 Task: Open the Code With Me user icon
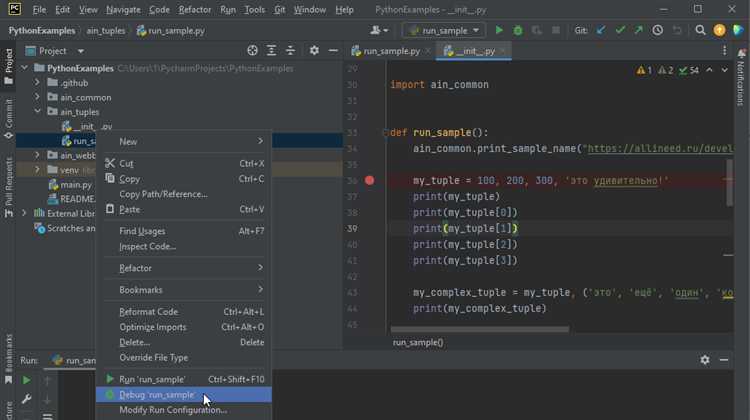(x=378, y=30)
